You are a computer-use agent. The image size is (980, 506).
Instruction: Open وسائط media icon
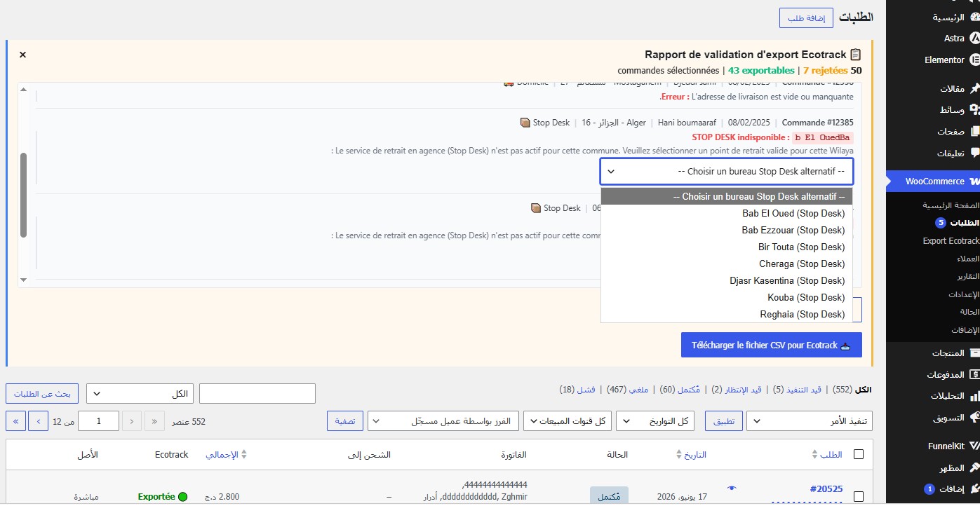(x=974, y=110)
